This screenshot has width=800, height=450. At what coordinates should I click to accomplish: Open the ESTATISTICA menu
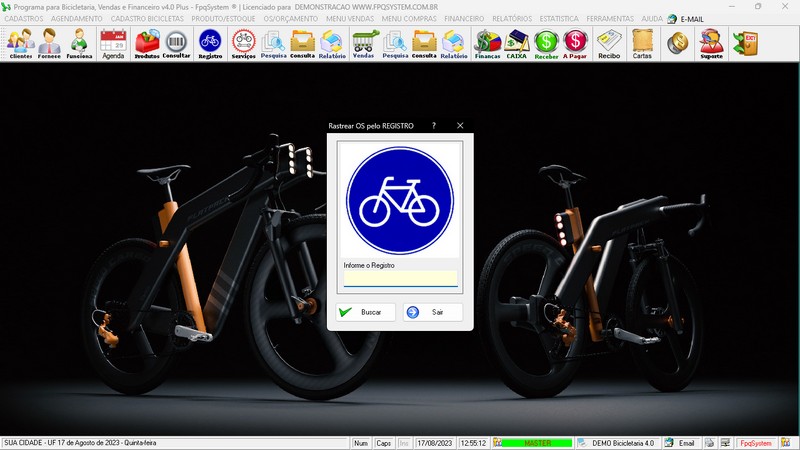[559, 19]
